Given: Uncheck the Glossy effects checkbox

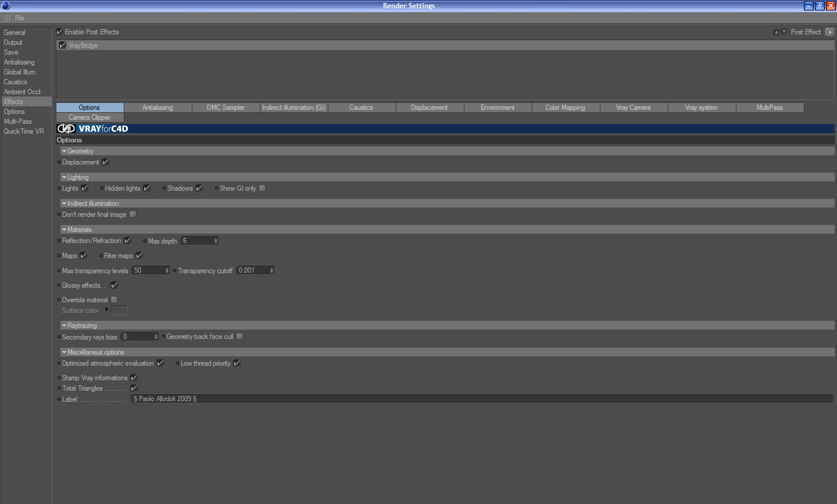Looking at the screenshot, I should point(114,285).
